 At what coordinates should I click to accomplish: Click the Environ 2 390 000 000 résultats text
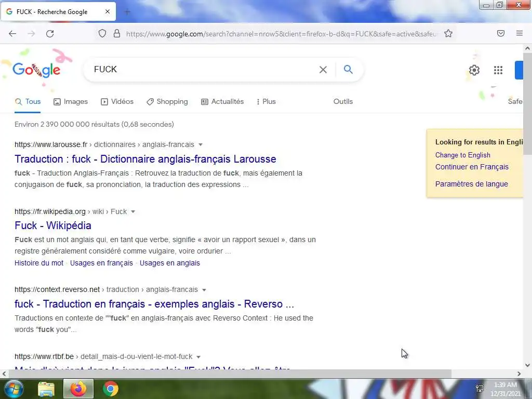[x=94, y=125]
